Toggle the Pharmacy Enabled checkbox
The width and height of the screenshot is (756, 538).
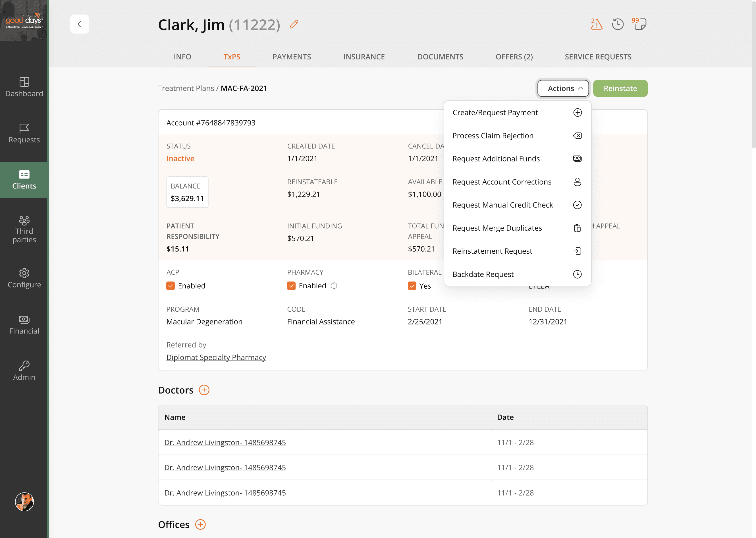click(291, 285)
